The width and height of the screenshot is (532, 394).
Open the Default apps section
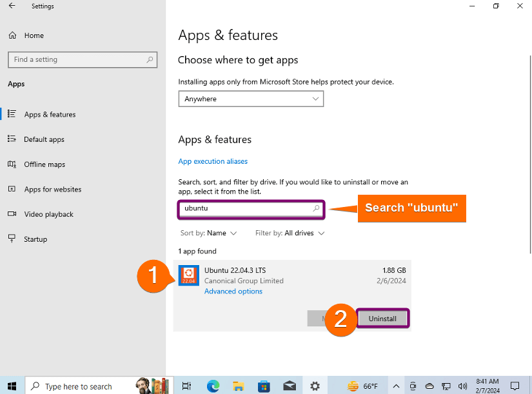pyautogui.click(x=44, y=139)
